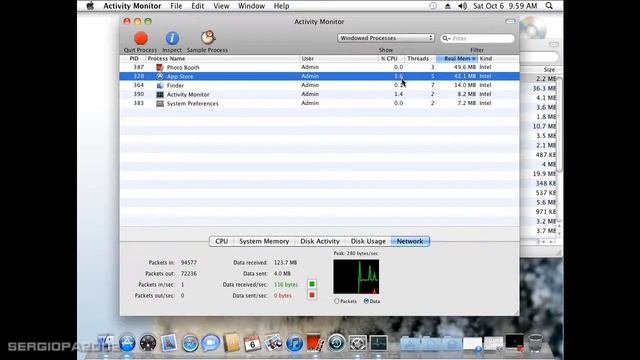Click the eject icon in menu bar
This screenshot has width=640, height=360.
point(448,6)
